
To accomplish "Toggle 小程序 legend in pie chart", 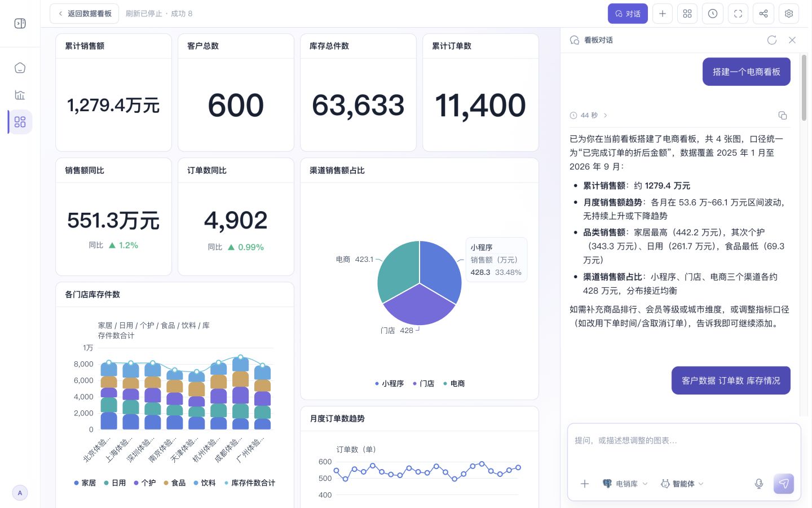I will pos(390,383).
